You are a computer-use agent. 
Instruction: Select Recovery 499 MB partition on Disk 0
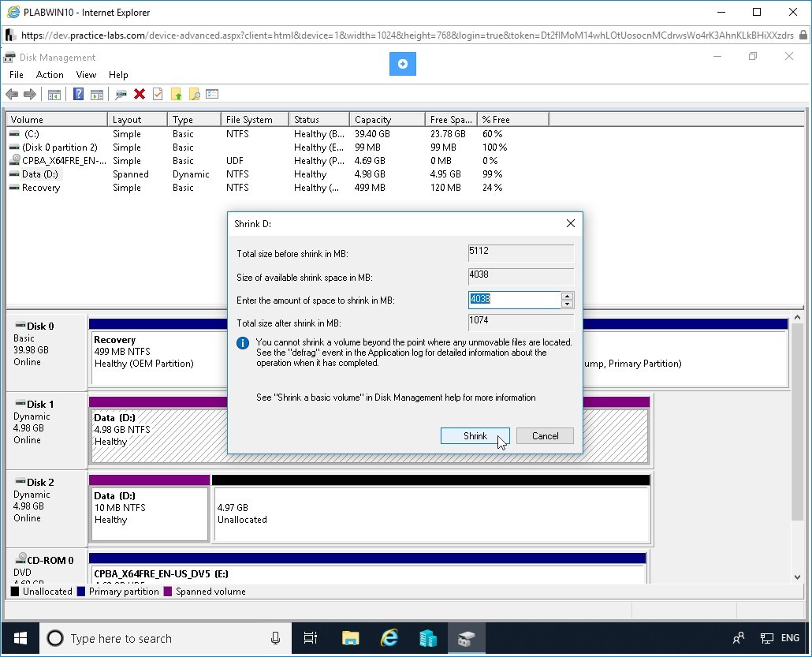[159, 357]
